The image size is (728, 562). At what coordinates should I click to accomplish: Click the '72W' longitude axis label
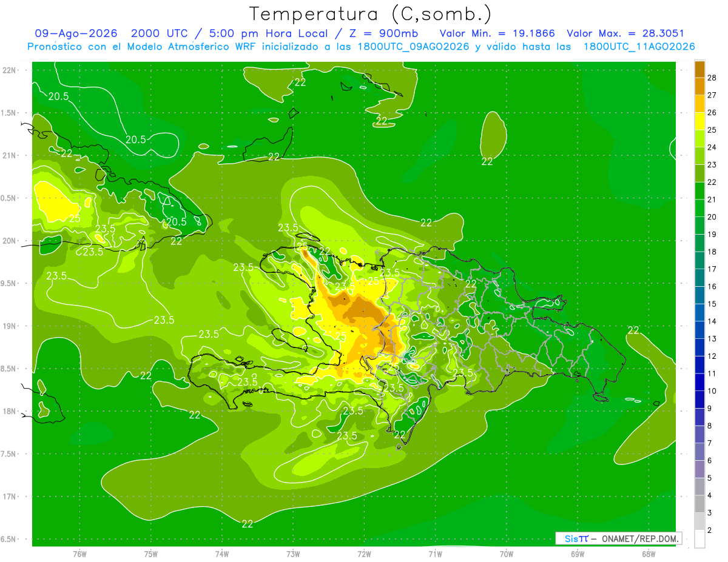tap(364, 554)
